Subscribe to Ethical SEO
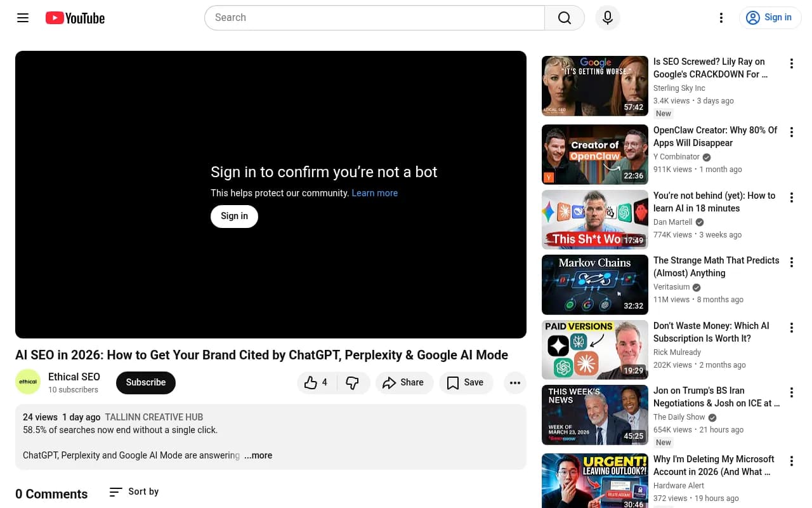The height and width of the screenshot is (508, 812). (145, 382)
